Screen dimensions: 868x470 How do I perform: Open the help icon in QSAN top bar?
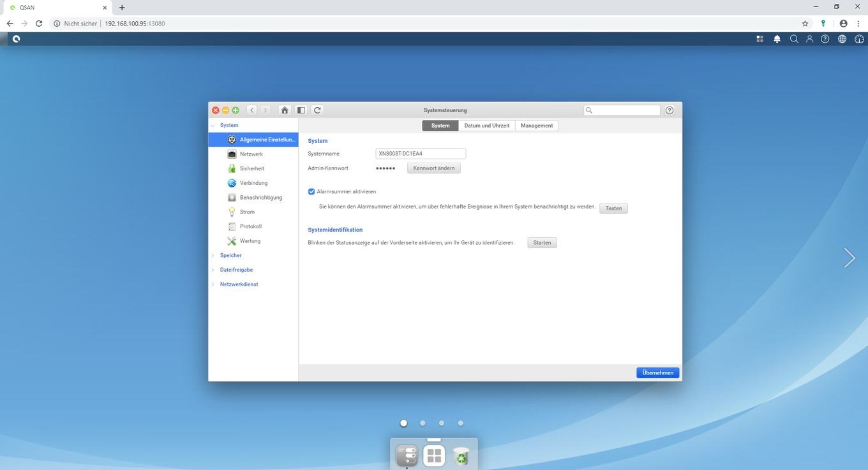[x=825, y=39]
